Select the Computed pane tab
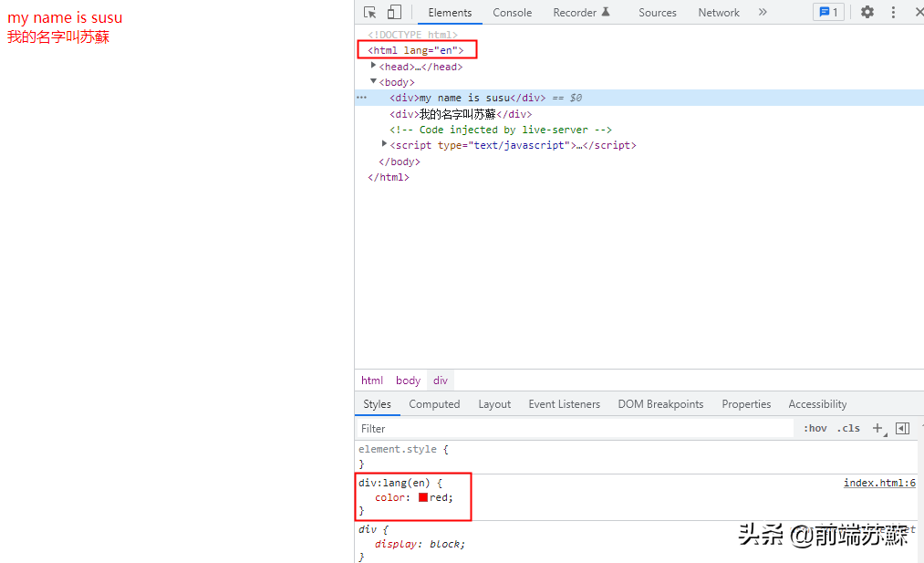Screen dimensions: 924x563 point(434,404)
